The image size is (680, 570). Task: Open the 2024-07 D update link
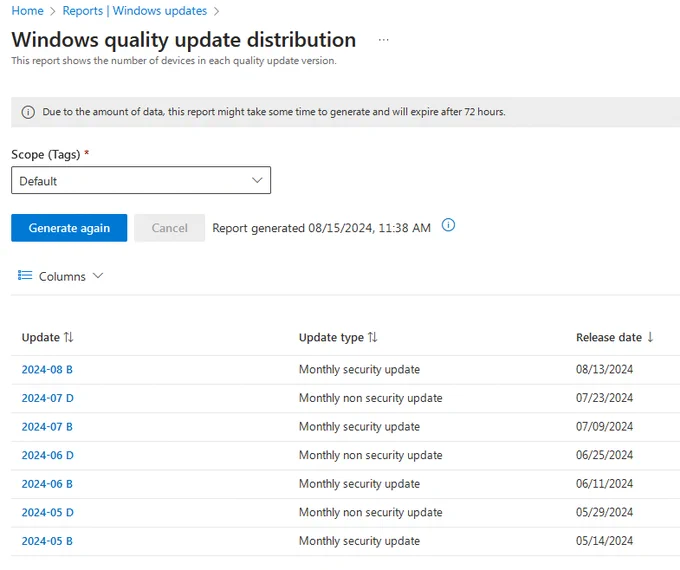click(x=48, y=398)
